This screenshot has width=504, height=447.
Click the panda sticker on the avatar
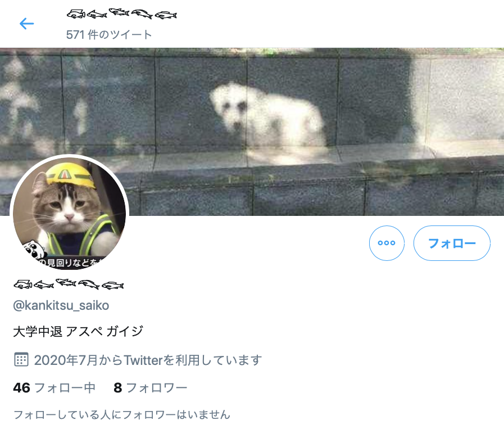pyautogui.click(x=35, y=249)
